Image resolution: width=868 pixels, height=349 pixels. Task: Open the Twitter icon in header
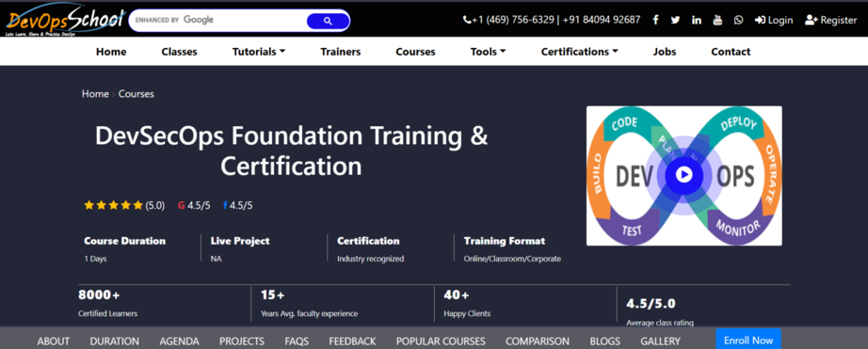[x=675, y=20]
